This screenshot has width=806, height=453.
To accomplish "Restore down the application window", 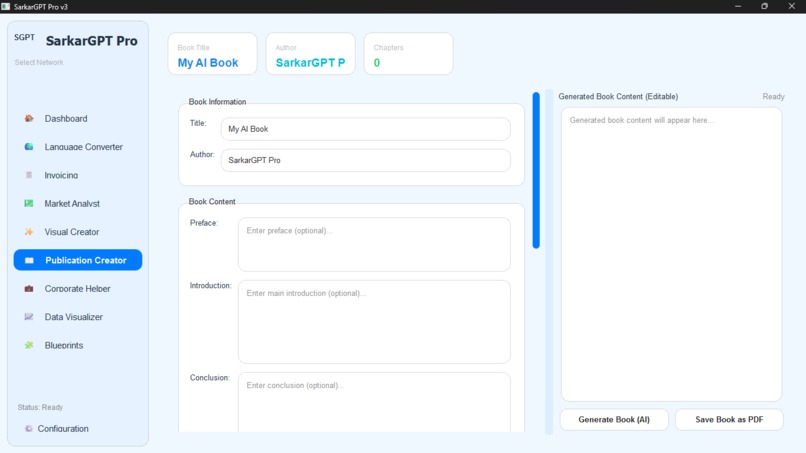I will pos(764,6).
